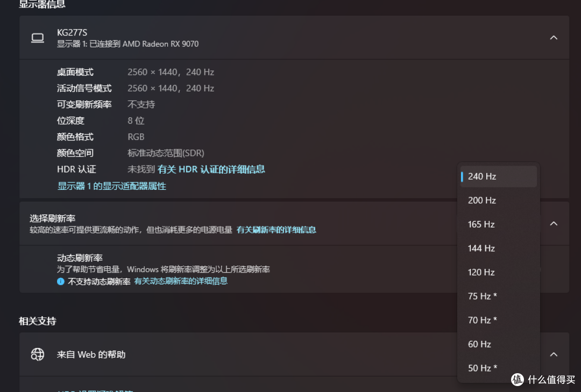Select 75 Hz * refresh rate
The height and width of the screenshot is (392, 581).
pos(498,296)
